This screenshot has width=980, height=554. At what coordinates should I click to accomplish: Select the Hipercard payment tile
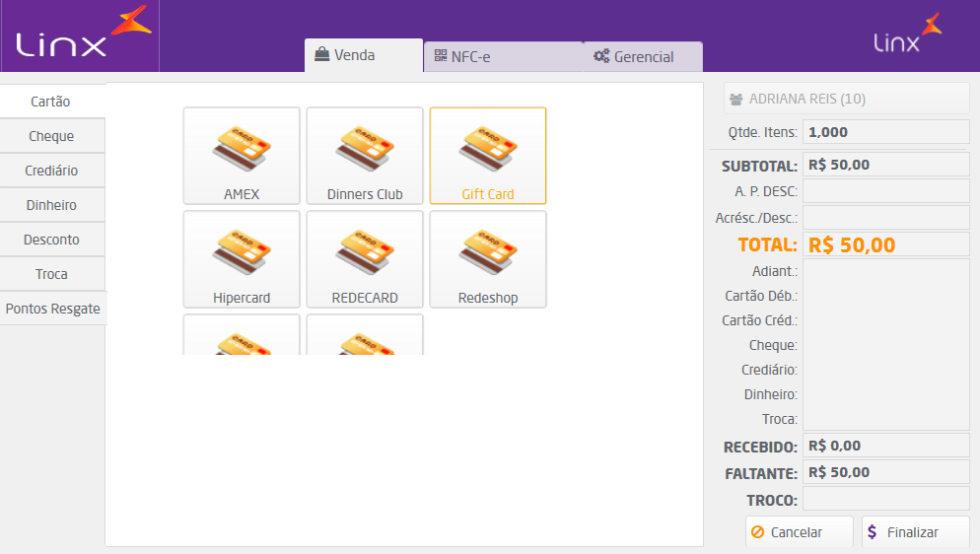[x=242, y=259]
